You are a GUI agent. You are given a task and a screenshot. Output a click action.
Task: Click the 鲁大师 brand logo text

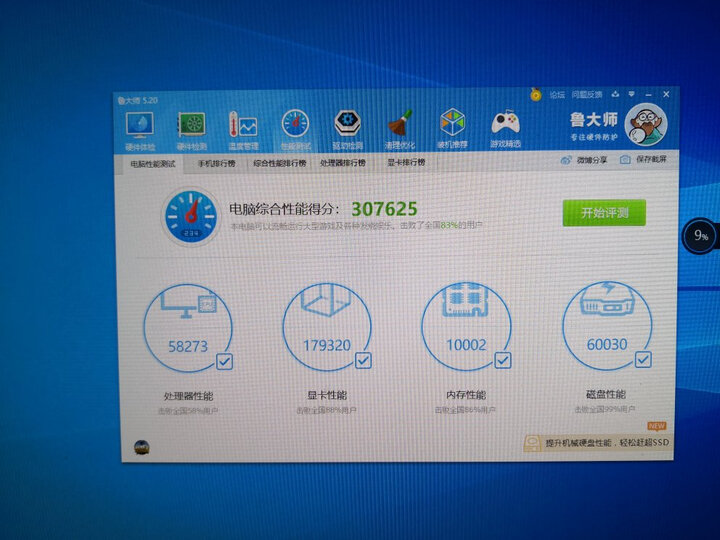(x=594, y=120)
